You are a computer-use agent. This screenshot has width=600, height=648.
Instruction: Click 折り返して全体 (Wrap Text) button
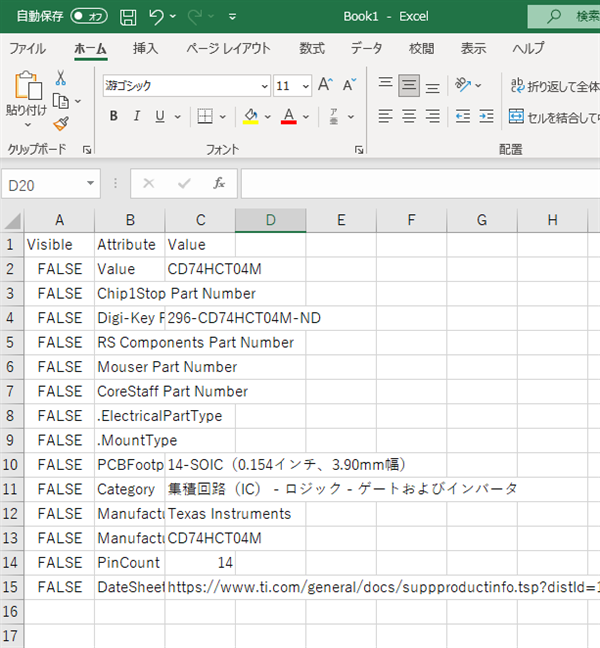(555, 86)
